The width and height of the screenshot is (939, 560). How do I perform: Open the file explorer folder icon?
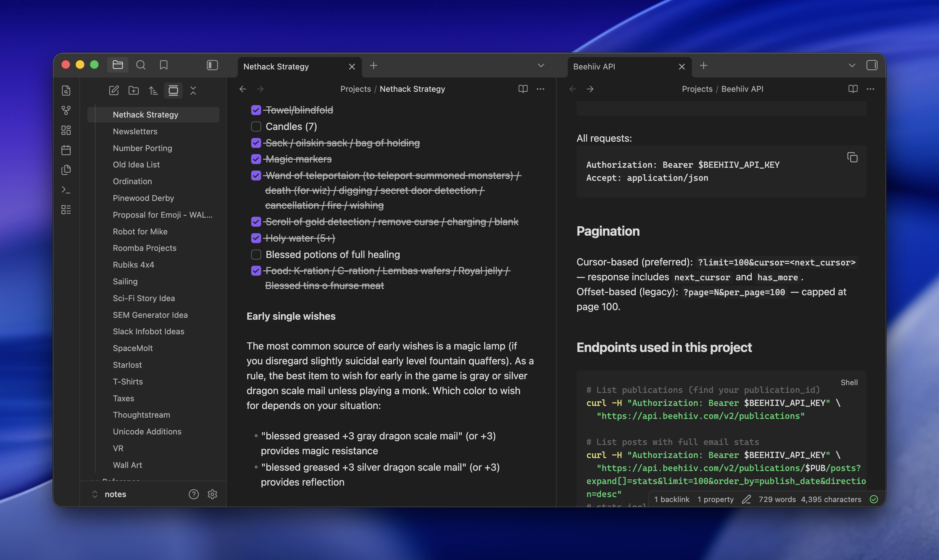[118, 65]
